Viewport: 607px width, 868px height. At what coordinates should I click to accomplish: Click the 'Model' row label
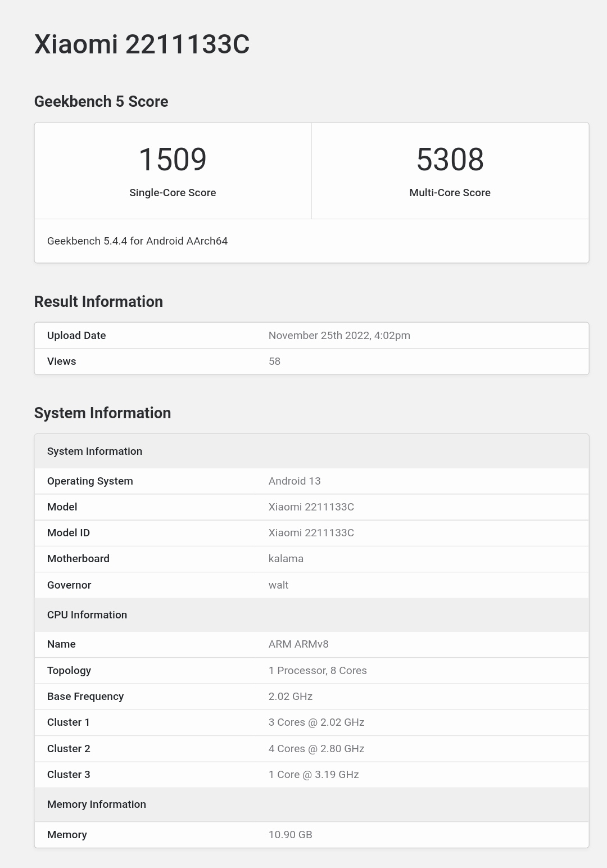click(62, 507)
